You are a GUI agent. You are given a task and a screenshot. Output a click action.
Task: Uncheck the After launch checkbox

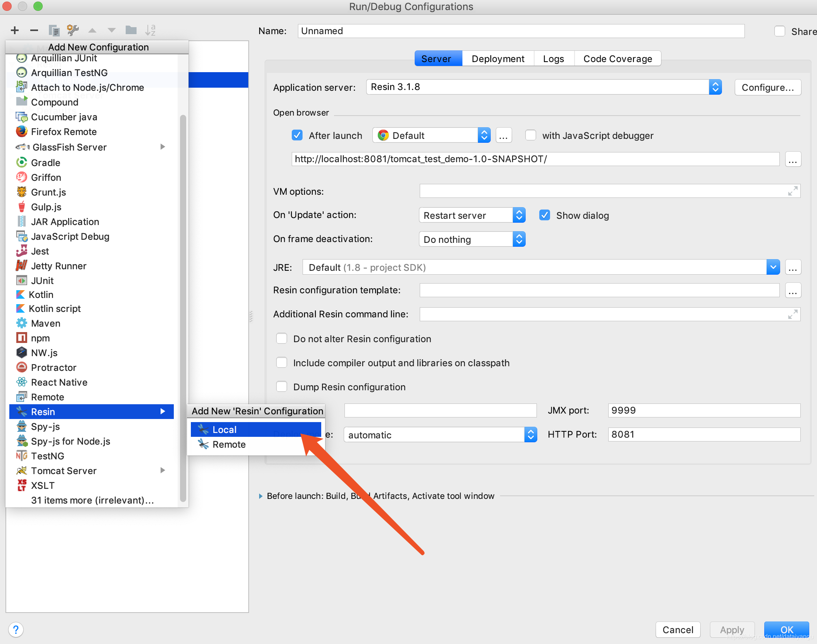click(297, 135)
